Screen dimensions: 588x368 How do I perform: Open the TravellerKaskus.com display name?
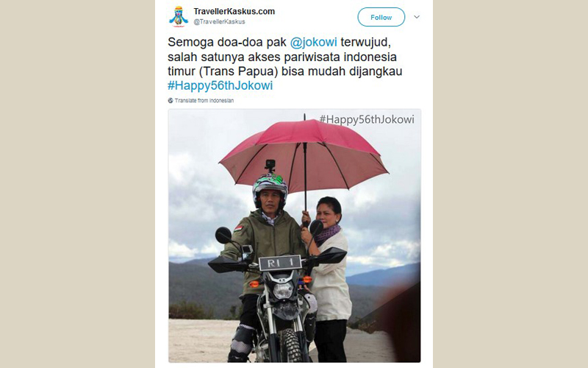coord(234,12)
